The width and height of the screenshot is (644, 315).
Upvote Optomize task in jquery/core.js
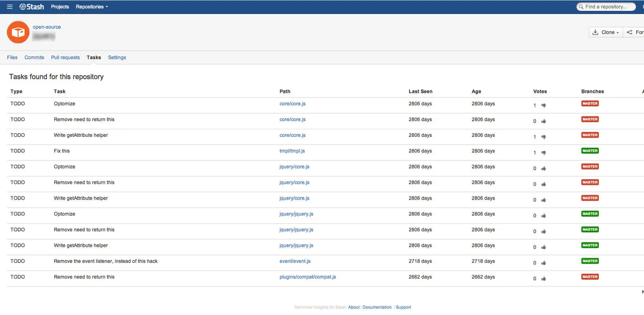(x=544, y=169)
